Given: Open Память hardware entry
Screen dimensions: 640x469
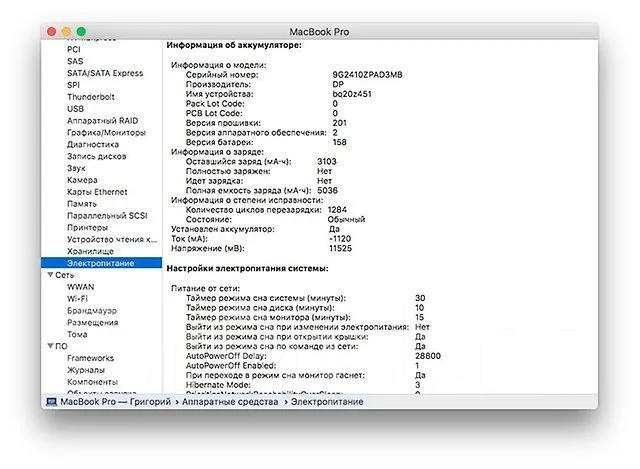Looking at the screenshot, I should [x=82, y=203].
